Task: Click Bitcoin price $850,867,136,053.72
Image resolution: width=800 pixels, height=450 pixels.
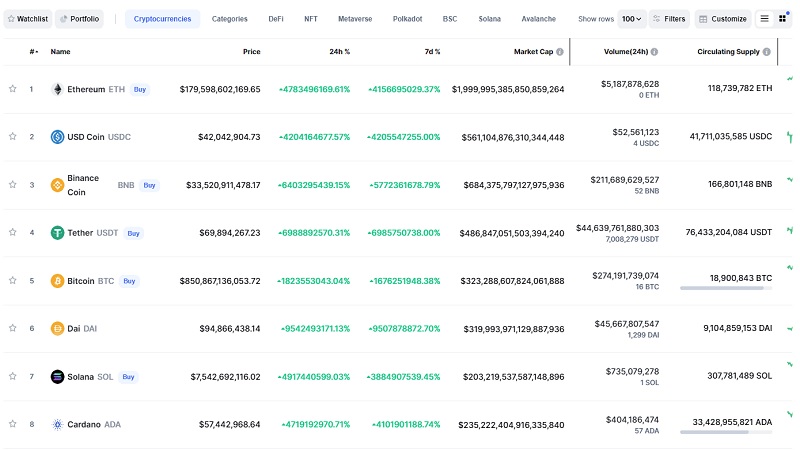Action: tap(220, 281)
